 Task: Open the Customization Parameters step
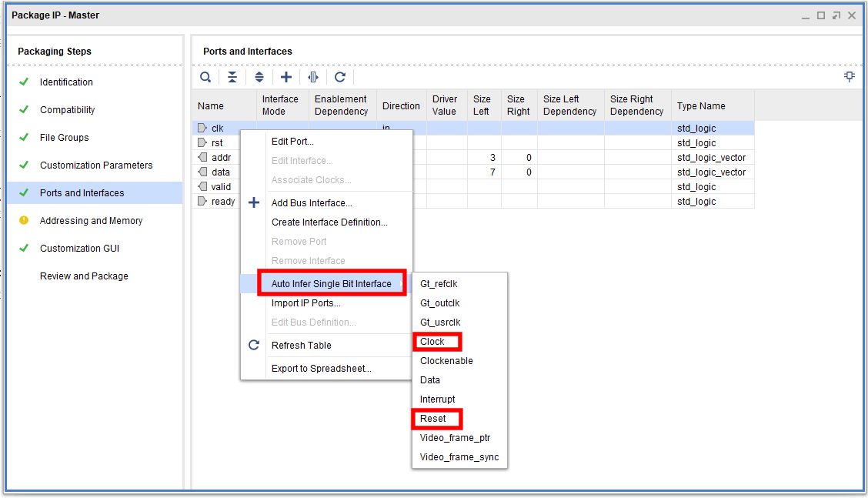pyautogui.click(x=95, y=165)
